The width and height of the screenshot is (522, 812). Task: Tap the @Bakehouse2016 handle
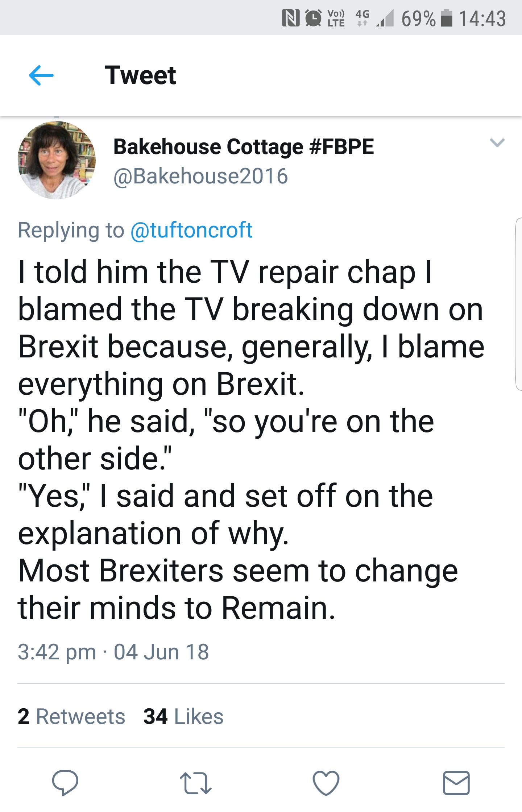[x=201, y=176]
